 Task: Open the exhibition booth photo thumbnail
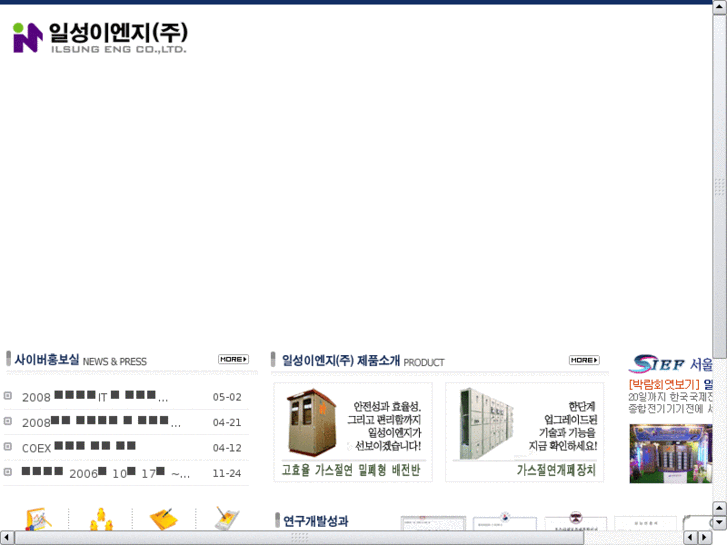point(670,454)
